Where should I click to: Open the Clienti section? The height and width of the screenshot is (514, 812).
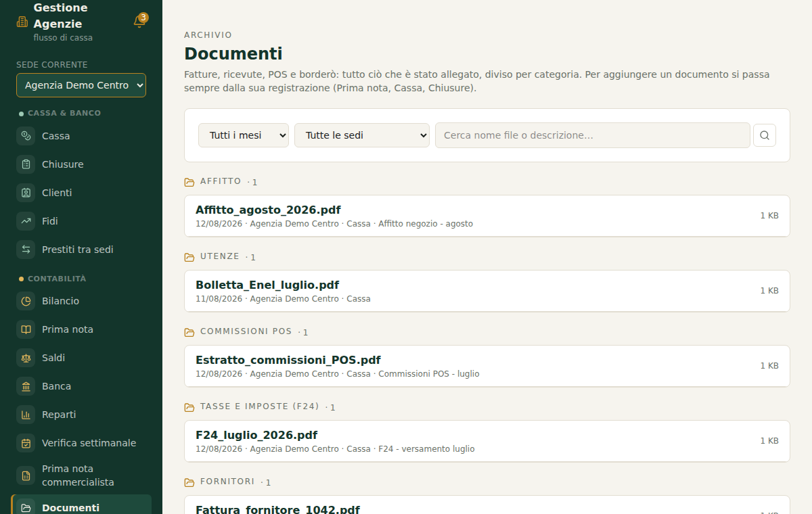(81, 193)
